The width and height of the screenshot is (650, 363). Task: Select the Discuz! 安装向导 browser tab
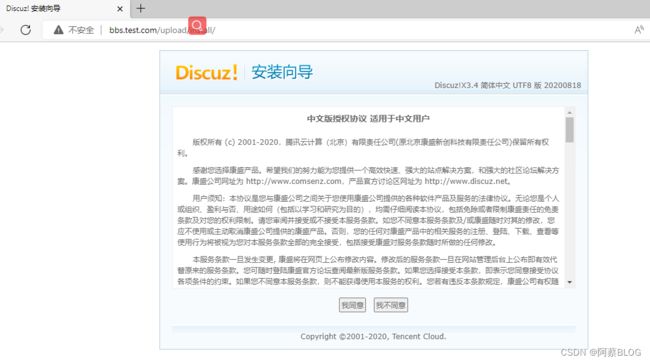coord(65,9)
